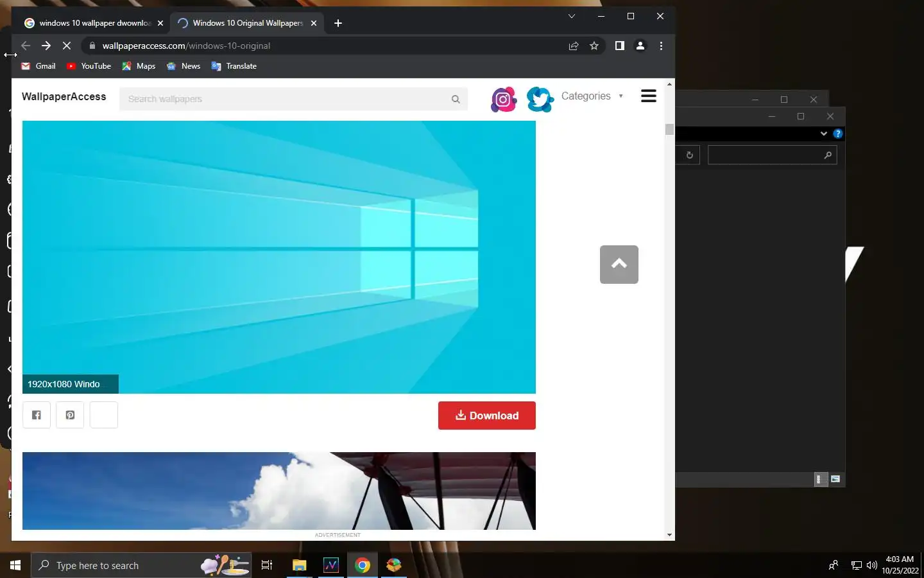Image resolution: width=924 pixels, height=578 pixels.
Task: Share wallpaper on Facebook
Action: point(37,415)
